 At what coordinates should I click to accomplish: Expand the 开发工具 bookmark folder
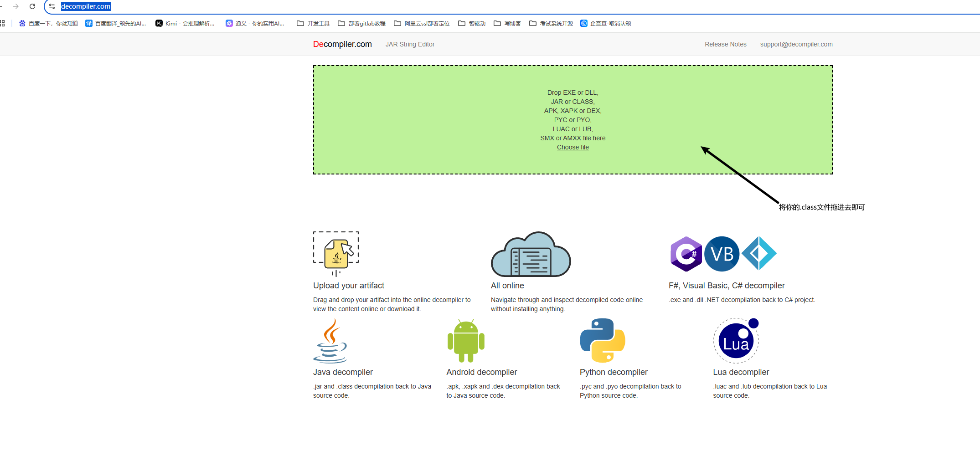(313, 23)
